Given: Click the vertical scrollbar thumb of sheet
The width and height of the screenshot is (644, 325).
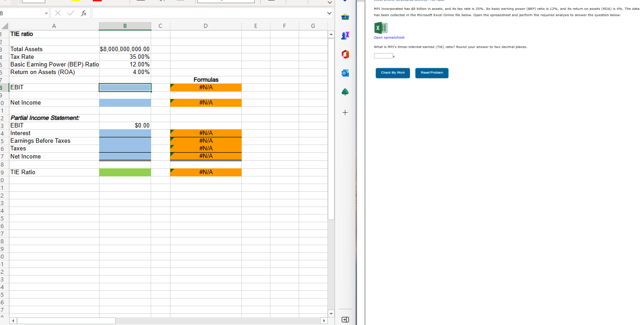Looking at the screenshot, I should point(332,129).
